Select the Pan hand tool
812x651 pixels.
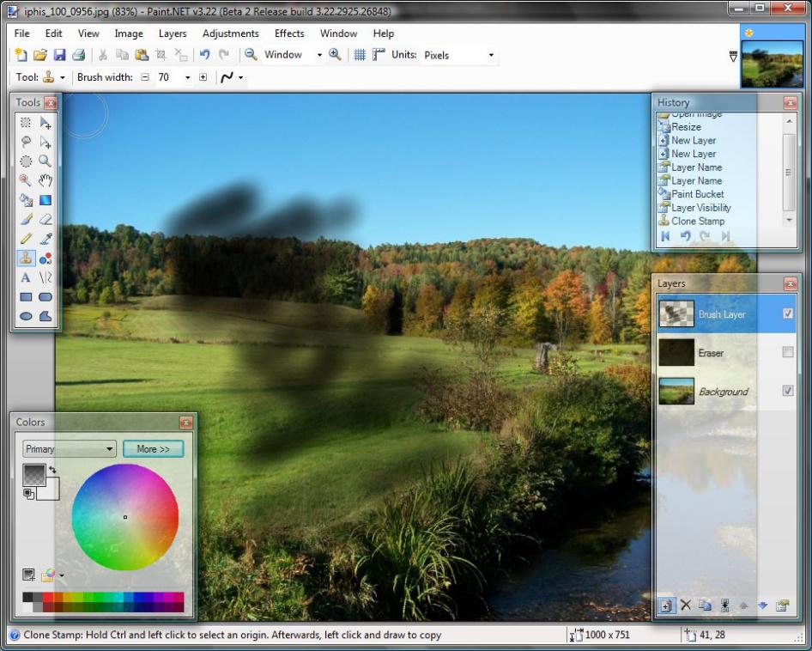[x=45, y=180]
